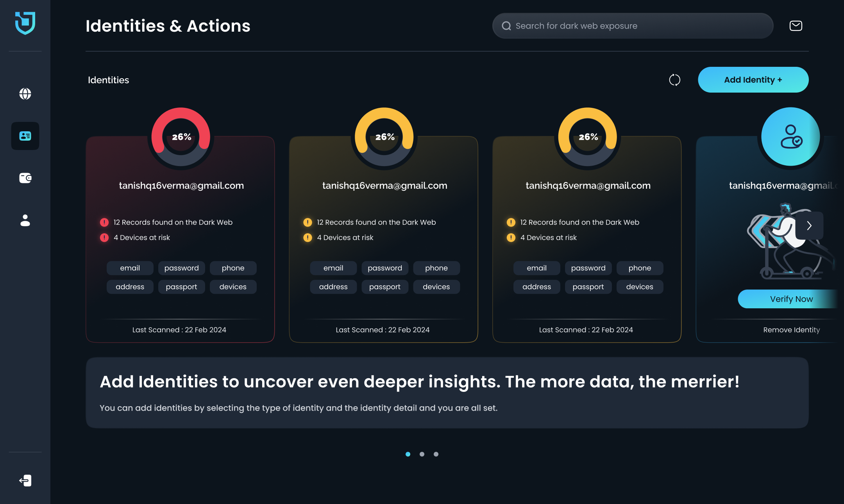
Task: Click red alert icon beside 4 Devices
Action: pyautogui.click(x=104, y=238)
